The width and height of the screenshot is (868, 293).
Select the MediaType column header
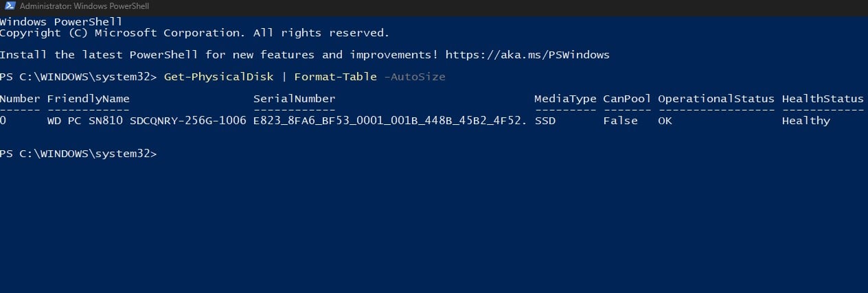click(565, 99)
